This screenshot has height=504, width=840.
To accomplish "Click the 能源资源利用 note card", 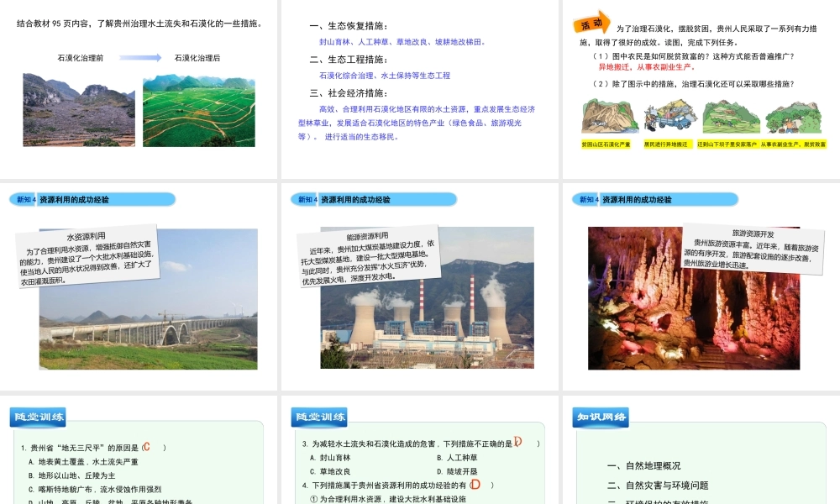I will click(x=369, y=256).
